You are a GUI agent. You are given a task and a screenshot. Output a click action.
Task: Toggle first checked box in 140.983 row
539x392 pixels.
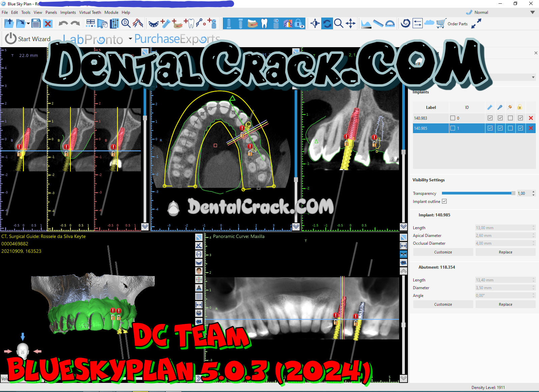(x=490, y=118)
